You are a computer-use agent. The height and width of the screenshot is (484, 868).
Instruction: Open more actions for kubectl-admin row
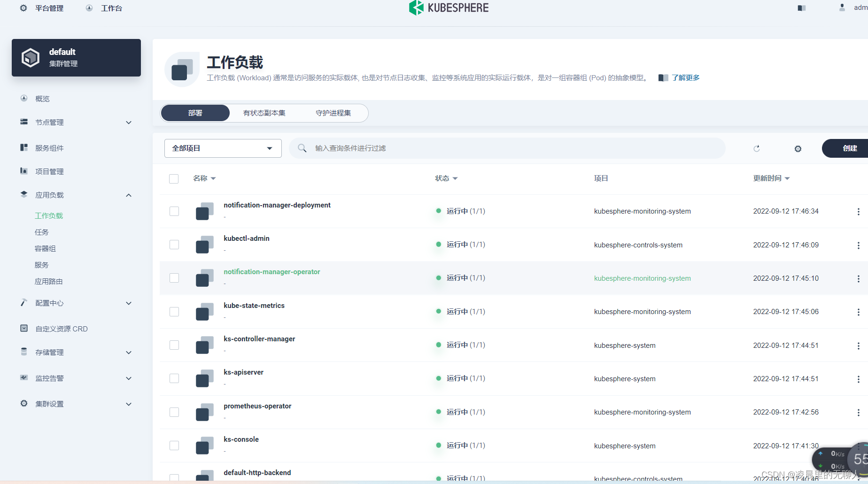pos(859,245)
